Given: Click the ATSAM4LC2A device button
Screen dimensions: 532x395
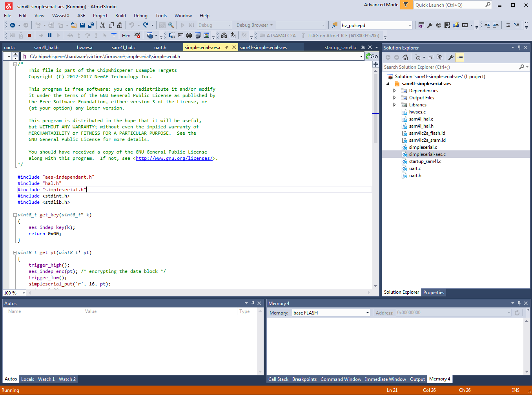Looking at the screenshot, I should point(278,35).
